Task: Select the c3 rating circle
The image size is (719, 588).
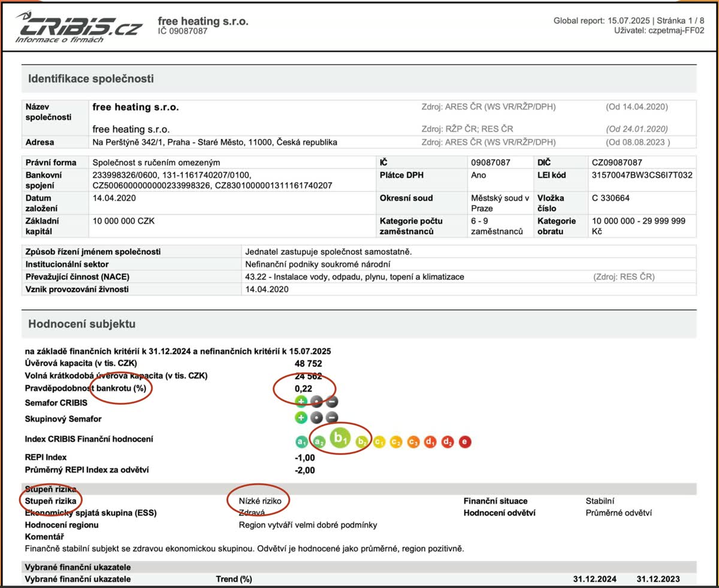Action: tap(413, 442)
